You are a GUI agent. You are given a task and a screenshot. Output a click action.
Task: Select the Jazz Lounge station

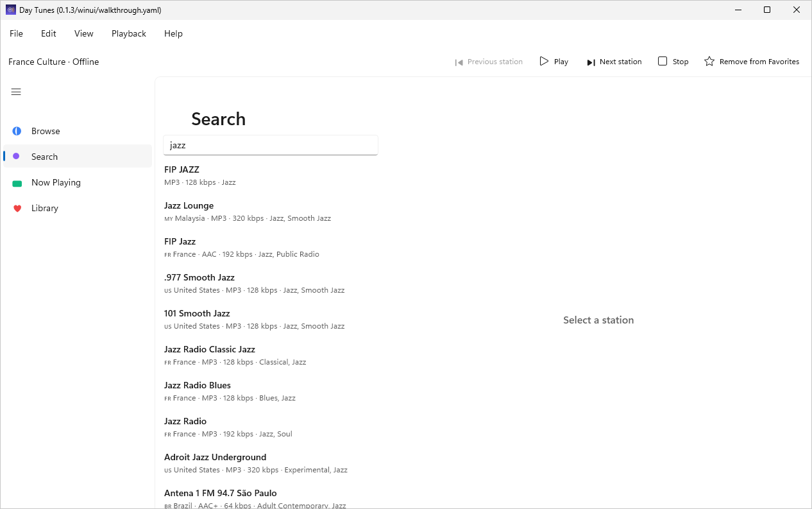point(271,211)
